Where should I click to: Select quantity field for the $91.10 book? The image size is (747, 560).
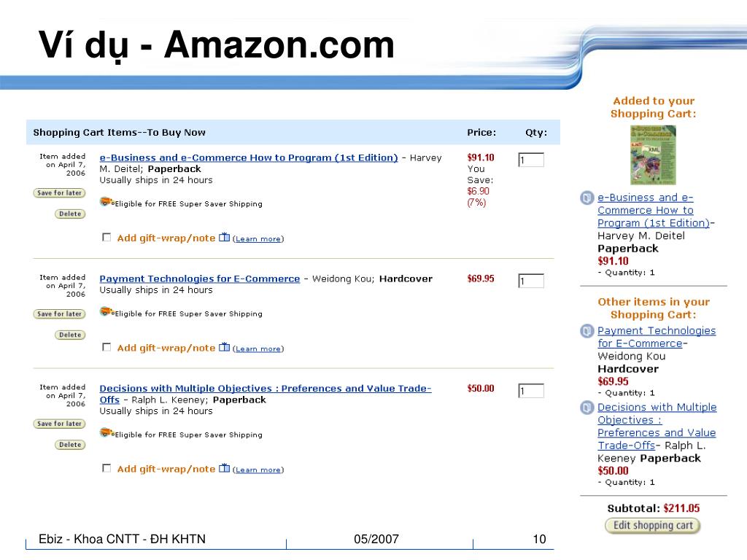coord(531,160)
